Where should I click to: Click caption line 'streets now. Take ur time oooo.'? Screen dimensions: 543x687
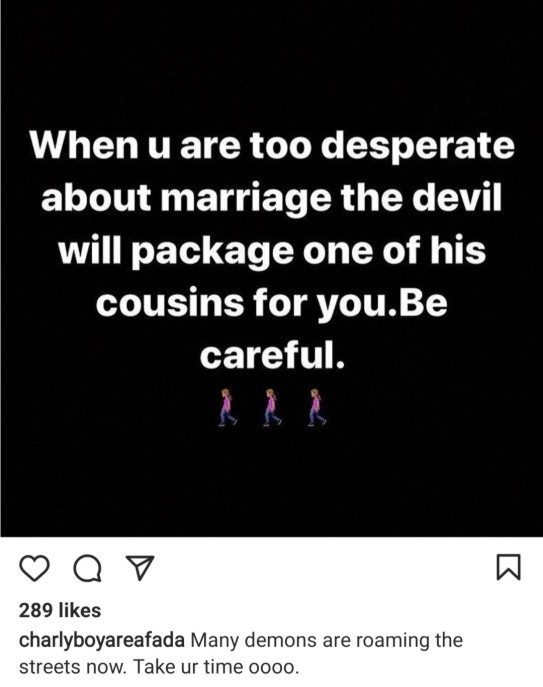click(160, 667)
